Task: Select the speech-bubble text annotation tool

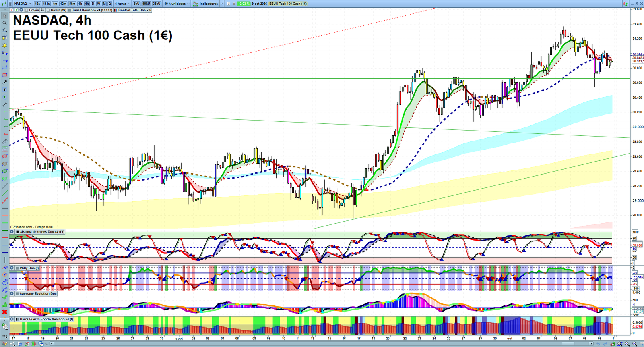Action: click(x=4, y=97)
